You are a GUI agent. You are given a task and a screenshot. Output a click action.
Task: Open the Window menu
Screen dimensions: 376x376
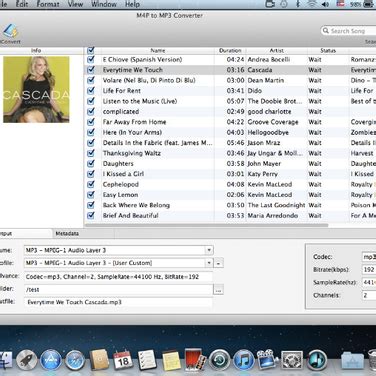coord(104,4)
